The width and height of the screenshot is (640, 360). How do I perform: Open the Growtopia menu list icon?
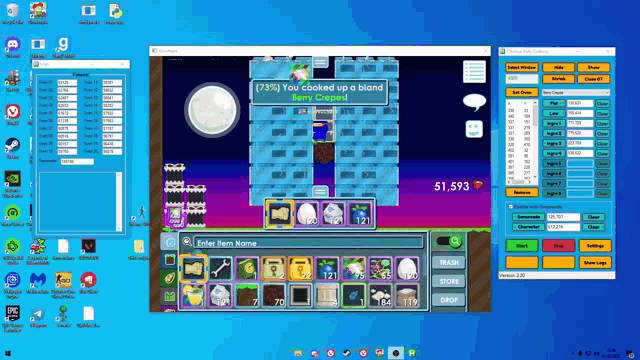click(x=474, y=71)
